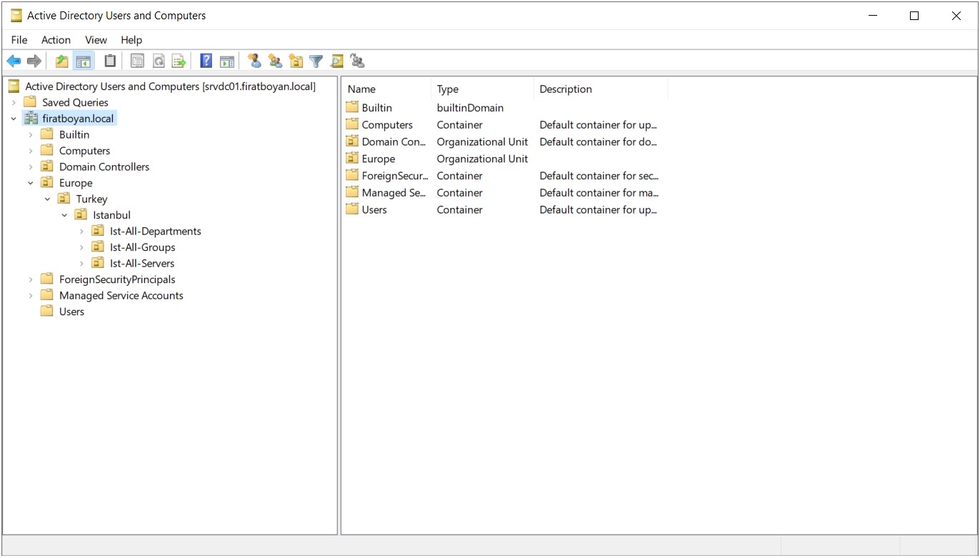Open the Help menu
Screen dimensions: 980x558
(x=131, y=40)
